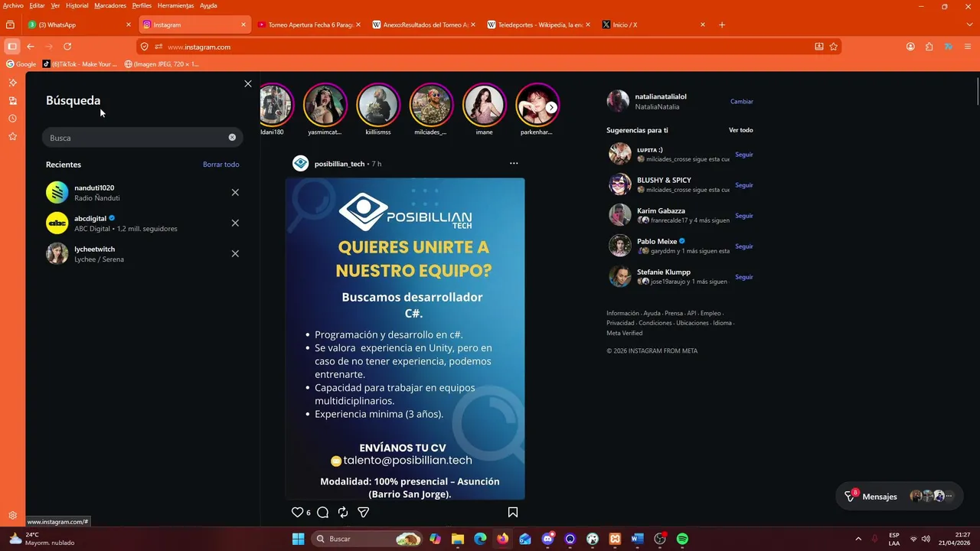
Task: Remove abcdigital from recent searches
Action: coord(235,223)
